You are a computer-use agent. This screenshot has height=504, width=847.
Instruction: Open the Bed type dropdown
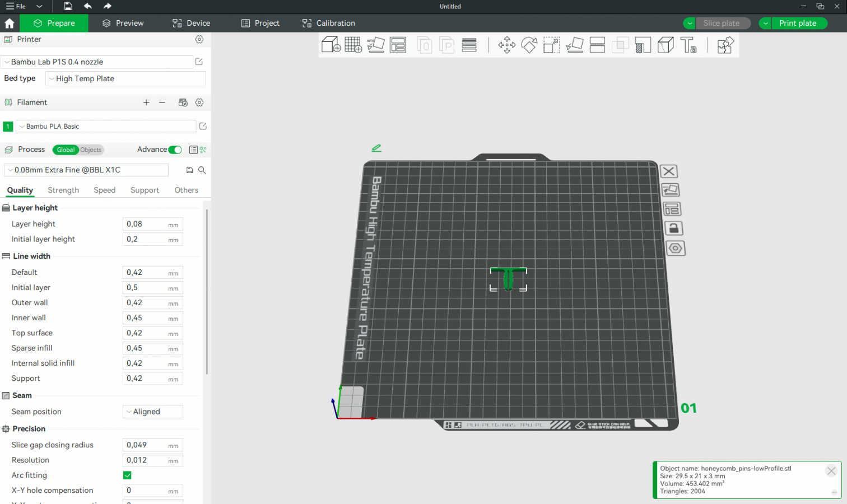coord(125,78)
